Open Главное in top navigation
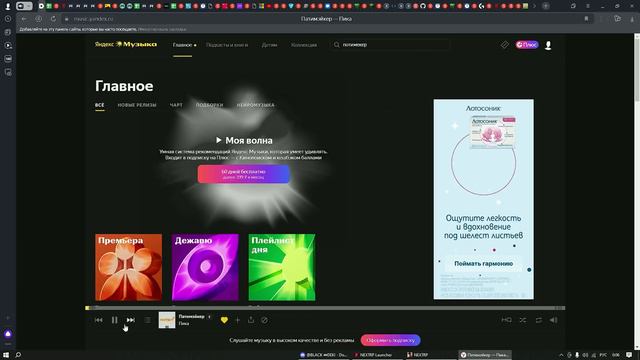640x360 pixels. coord(182,45)
